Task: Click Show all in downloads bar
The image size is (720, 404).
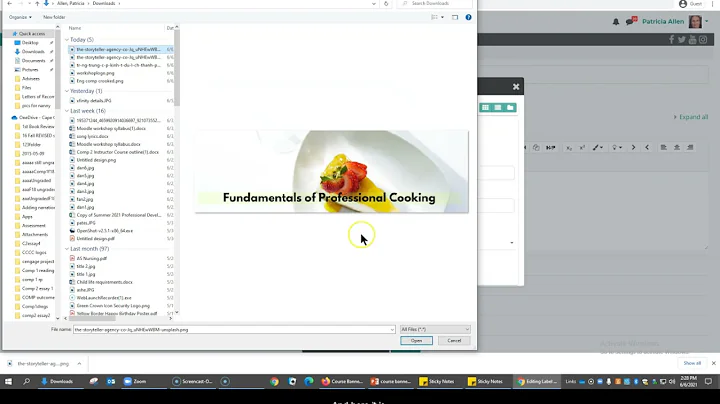Action: tap(692, 363)
